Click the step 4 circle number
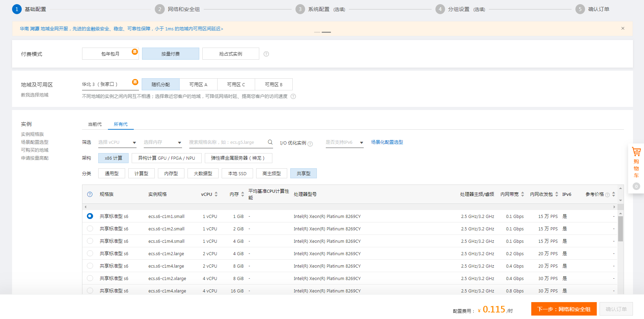Image resolution: width=644 pixels, height=319 pixels. [x=440, y=9]
